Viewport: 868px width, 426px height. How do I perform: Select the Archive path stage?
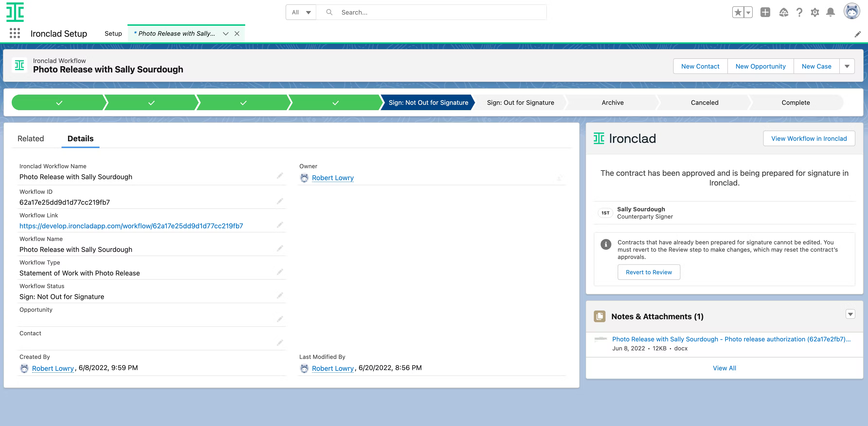point(613,102)
